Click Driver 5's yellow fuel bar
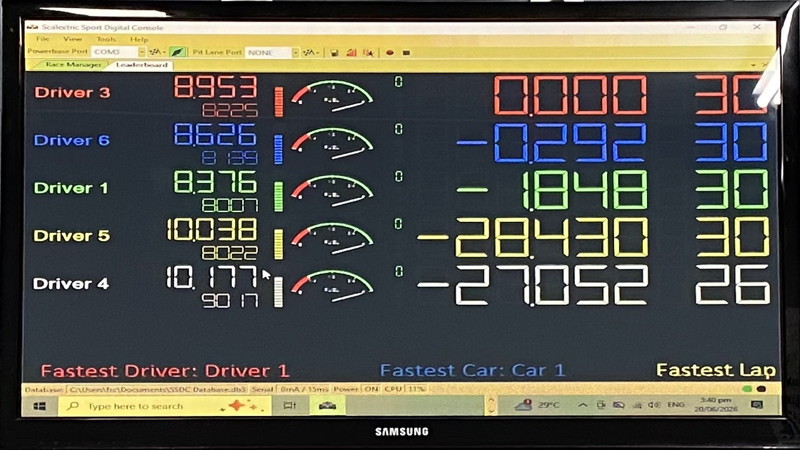 [x=278, y=244]
